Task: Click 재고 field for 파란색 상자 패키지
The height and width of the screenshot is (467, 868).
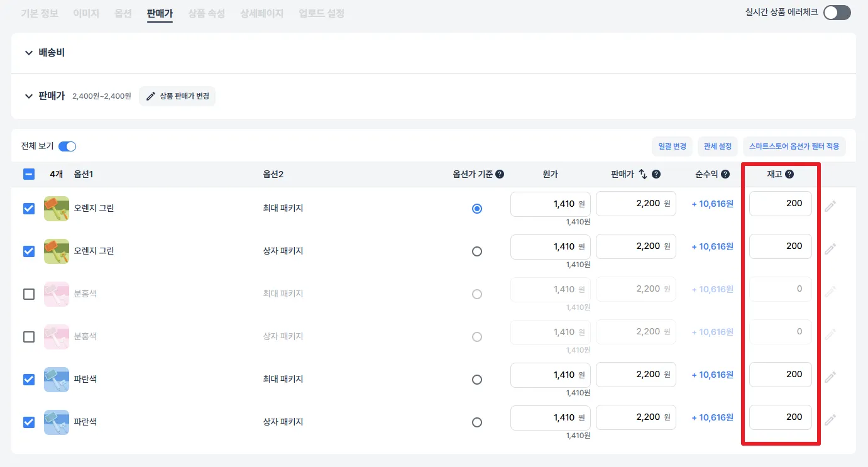Action: click(x=781, y=417)
